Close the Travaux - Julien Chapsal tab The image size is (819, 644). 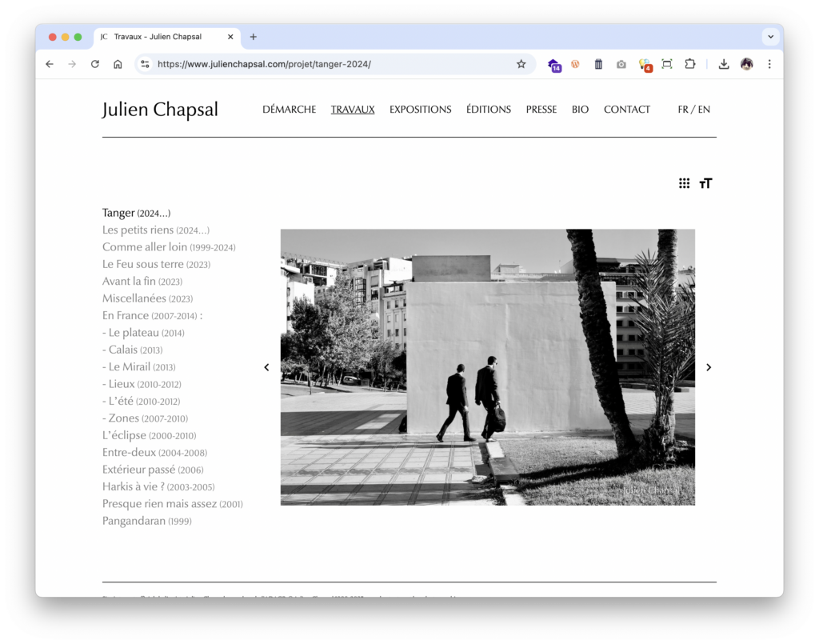pos(230,37)
